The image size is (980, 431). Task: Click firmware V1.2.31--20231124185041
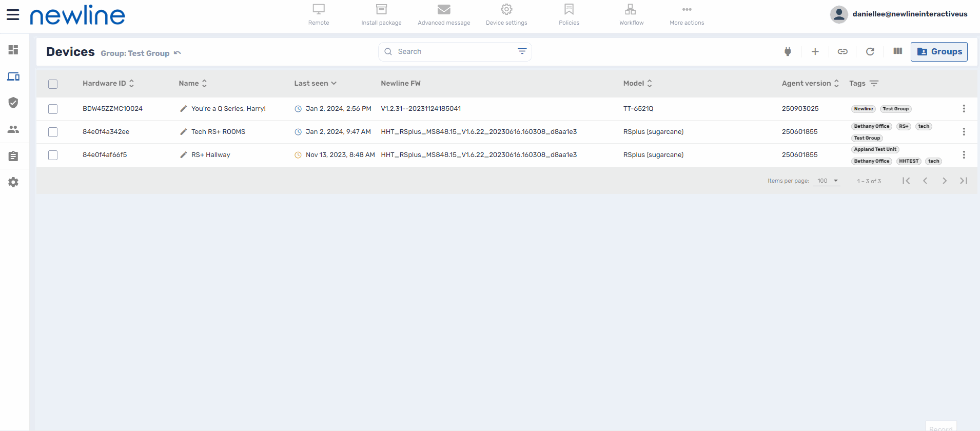421,109
